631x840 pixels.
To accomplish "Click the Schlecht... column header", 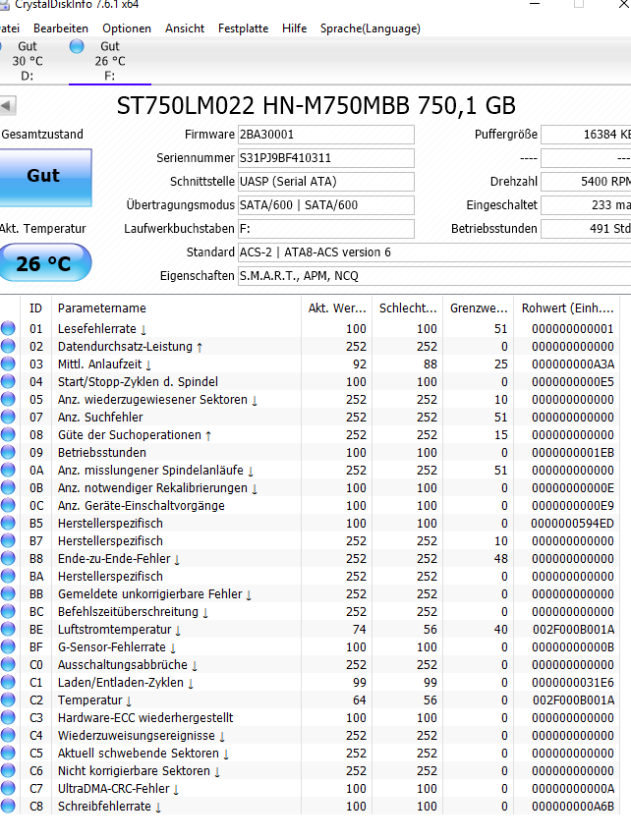I will click(x=408, y=308).
